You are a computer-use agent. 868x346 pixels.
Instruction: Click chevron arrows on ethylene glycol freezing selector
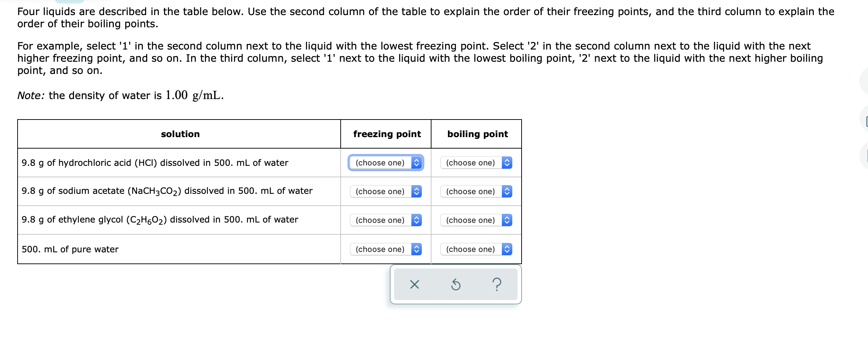[416, 220]
